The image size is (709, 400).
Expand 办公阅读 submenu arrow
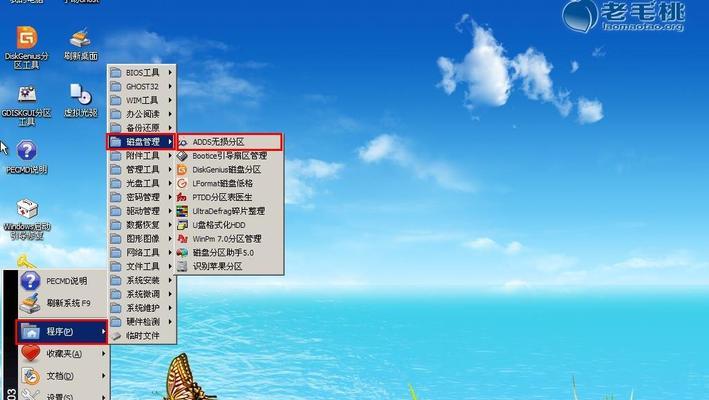click(170, 114)
